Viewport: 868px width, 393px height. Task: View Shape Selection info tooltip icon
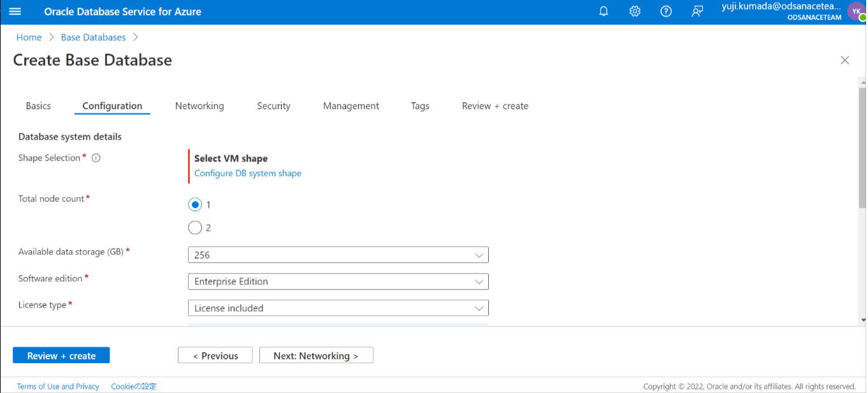pyautogui.click(x=95, y=158)
